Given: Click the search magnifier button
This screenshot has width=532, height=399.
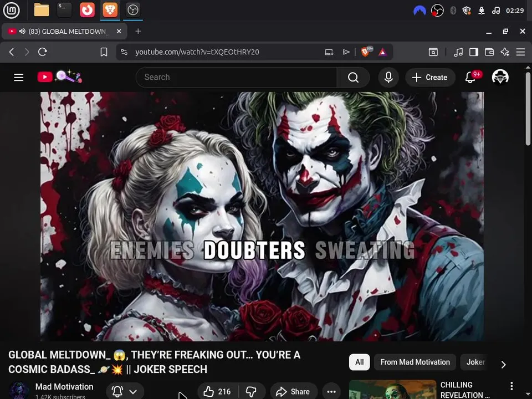Looking at the screenshot, I should pos(353,78).
